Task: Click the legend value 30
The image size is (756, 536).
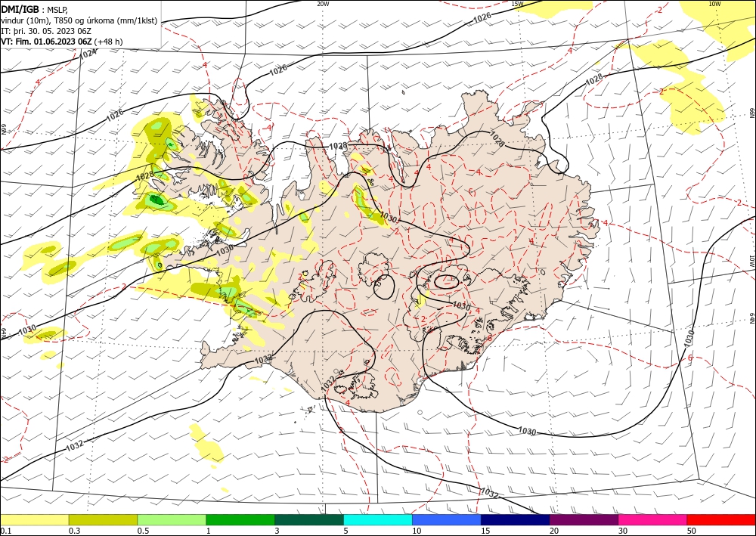Action: coord(624,531)
